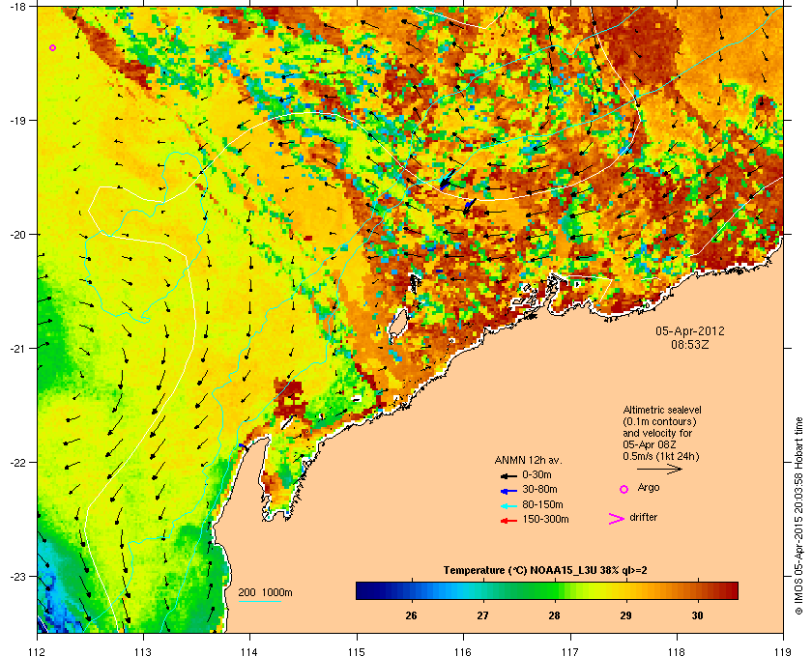
Task: Click the Argo circle symbol in legend
Action: coord(624,489)
